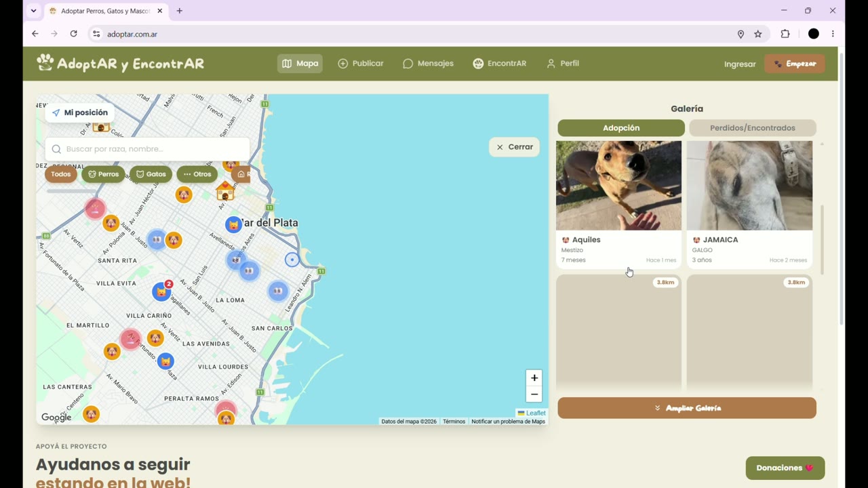Toggle the Gatos filter chip
The width and height of the screenshot is (868, 488).
point(151,174)
